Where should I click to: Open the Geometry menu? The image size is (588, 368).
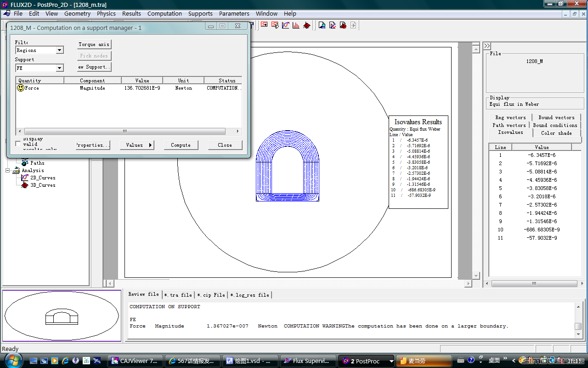pyautogui.click(x=77, y=13)
